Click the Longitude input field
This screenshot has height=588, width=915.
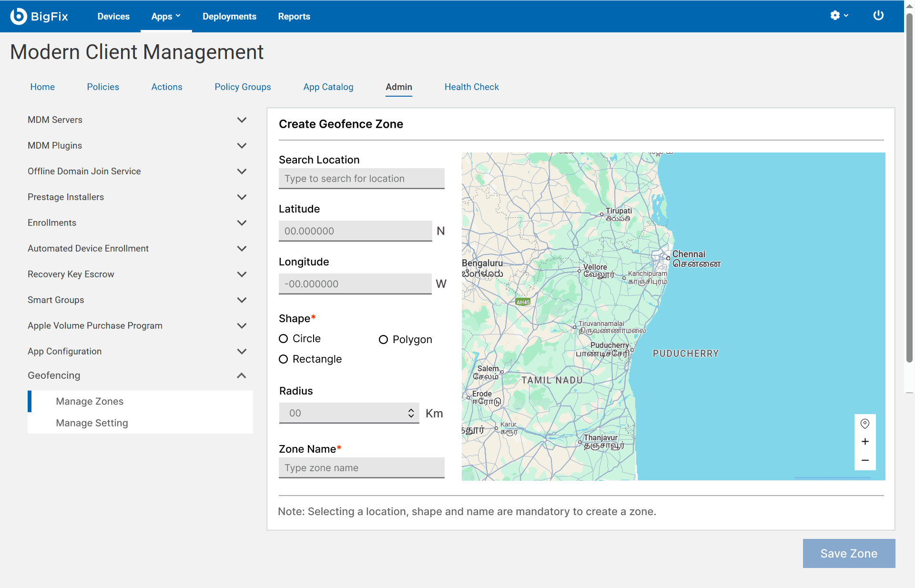(356, 284)
